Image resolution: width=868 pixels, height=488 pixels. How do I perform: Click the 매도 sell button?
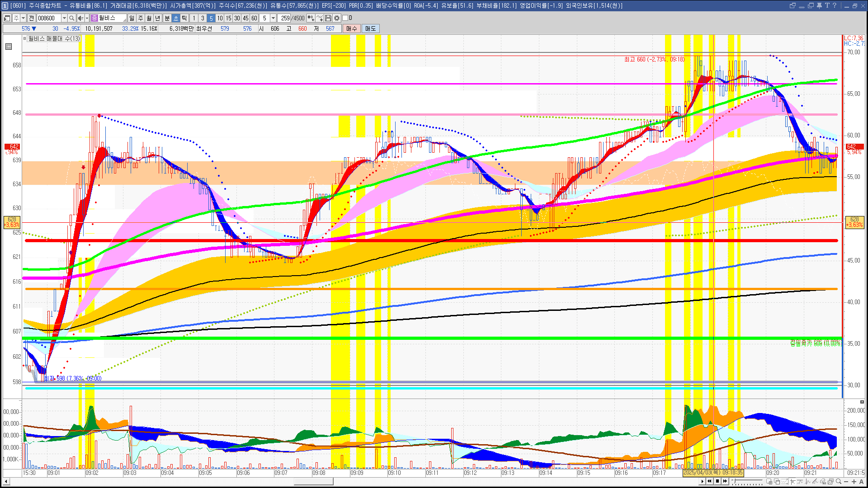tap(370, 28)
